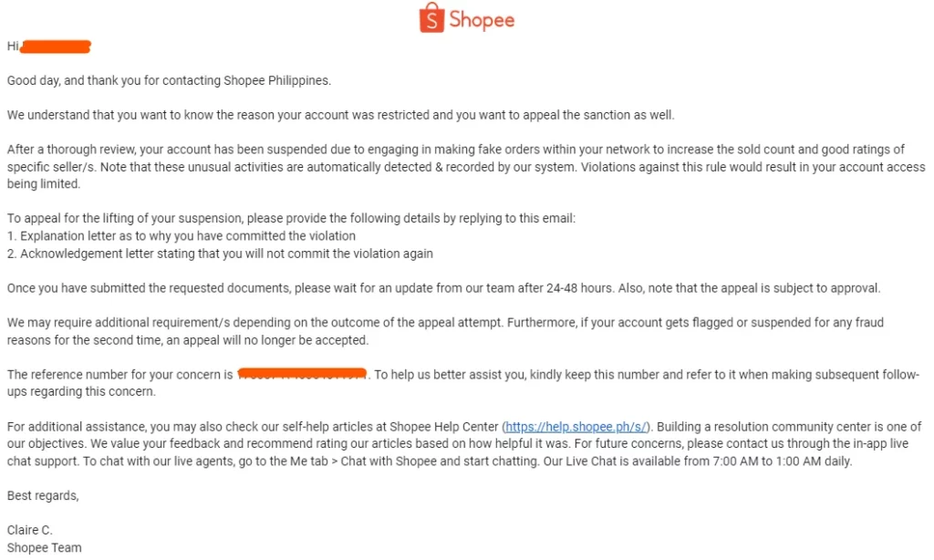Screen dimensions: 934x560
Task: Click the Shopee wordmark text in header
Action: (482, 19)
